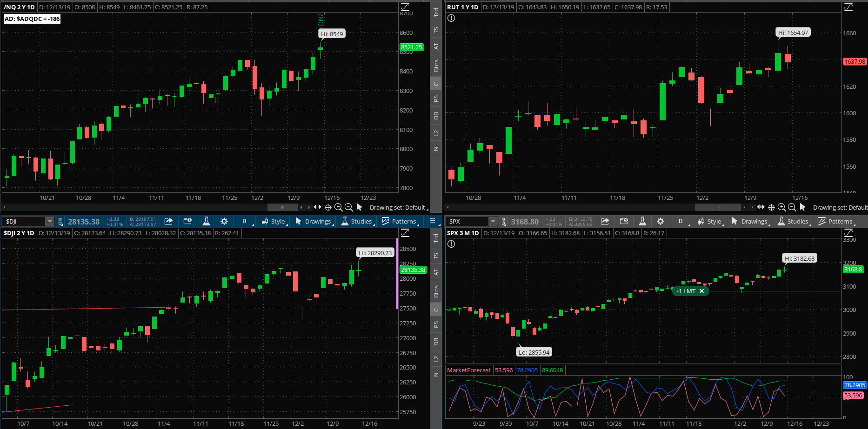
Task: Open Edit Studies flask icon in $DJI toolbar
Action: (206, 221)
